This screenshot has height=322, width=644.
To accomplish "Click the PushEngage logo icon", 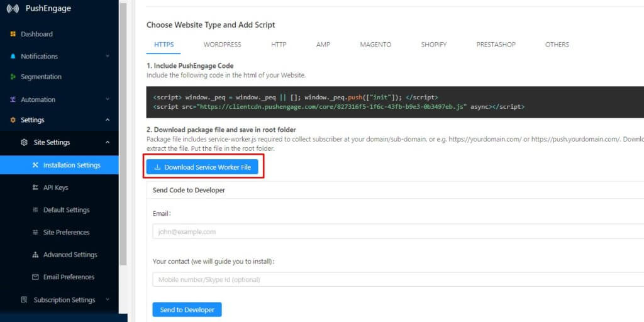I will 13,9.
